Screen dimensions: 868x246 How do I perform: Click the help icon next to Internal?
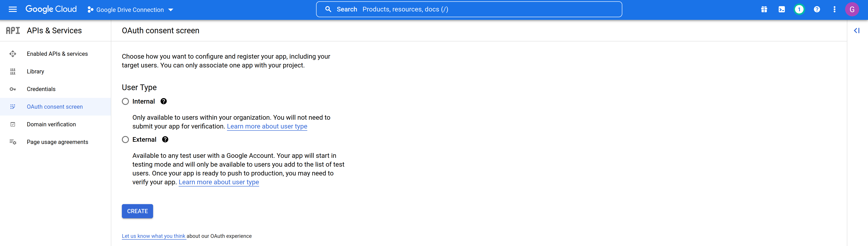[x=163, y=101]
